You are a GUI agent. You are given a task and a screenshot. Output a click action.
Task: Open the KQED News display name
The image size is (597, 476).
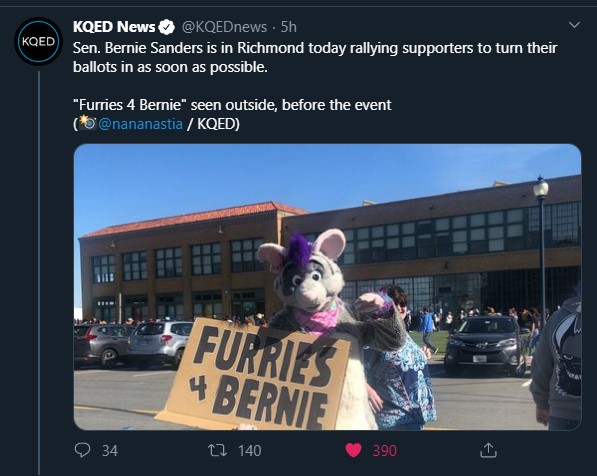coord(114,27)
